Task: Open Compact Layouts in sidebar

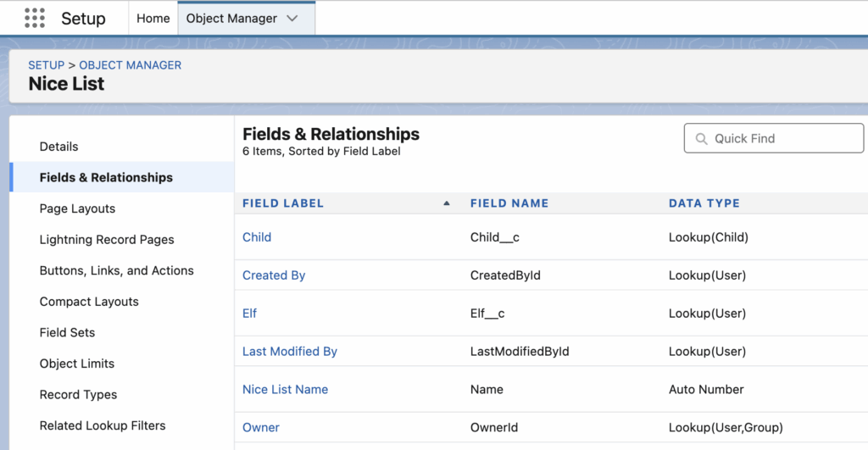Action: click(89, 302)
